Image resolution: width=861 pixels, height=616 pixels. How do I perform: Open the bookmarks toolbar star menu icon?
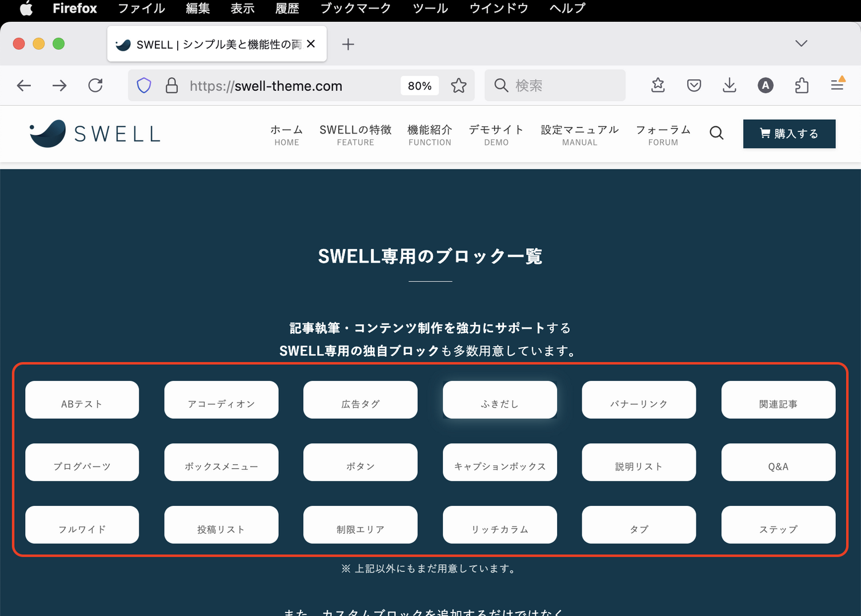[x=658, y=86]
